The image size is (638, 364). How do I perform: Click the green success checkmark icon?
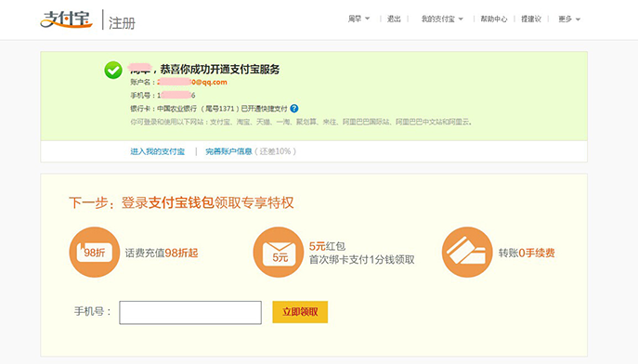(113, 70)
